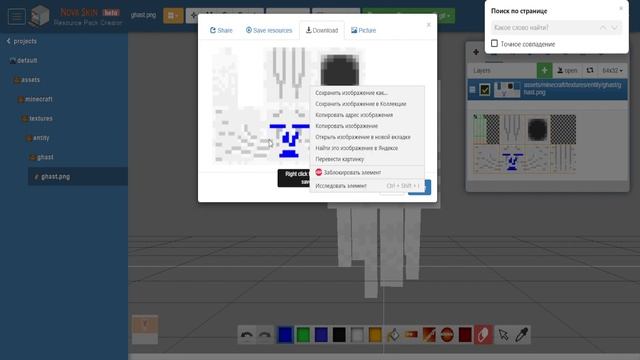Add a new layer with the green plus

544,71
